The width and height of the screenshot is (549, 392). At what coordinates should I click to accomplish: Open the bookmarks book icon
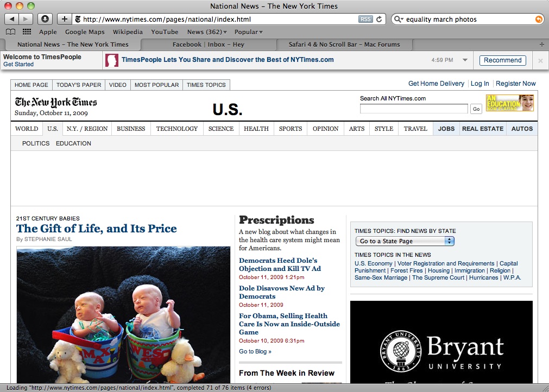[11, 32]
